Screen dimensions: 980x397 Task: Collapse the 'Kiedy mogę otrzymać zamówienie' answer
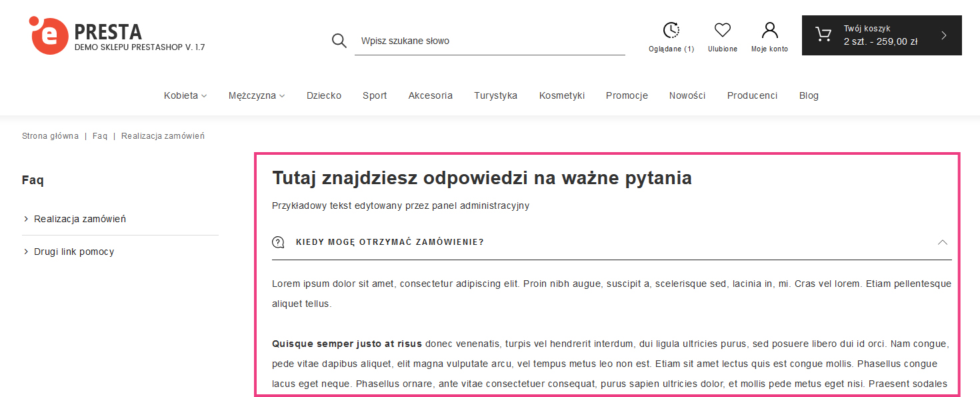942,242
